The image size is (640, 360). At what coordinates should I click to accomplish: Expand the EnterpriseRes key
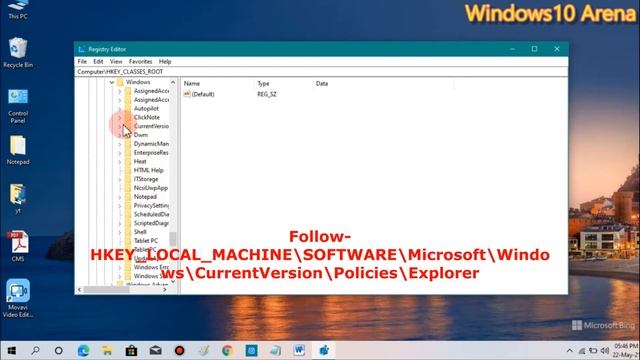(120, 153)
